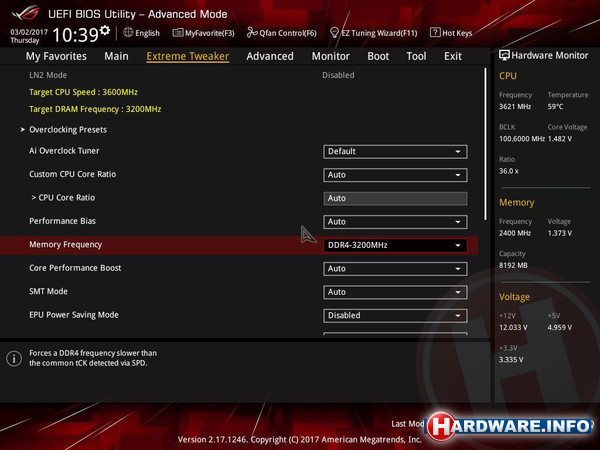
Task: Launch Qfan Control(F6)
Action: click(282, 33)
